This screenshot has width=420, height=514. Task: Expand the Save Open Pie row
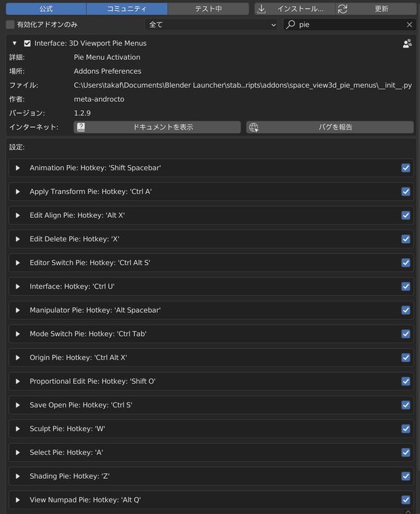[x=18, y=405]
